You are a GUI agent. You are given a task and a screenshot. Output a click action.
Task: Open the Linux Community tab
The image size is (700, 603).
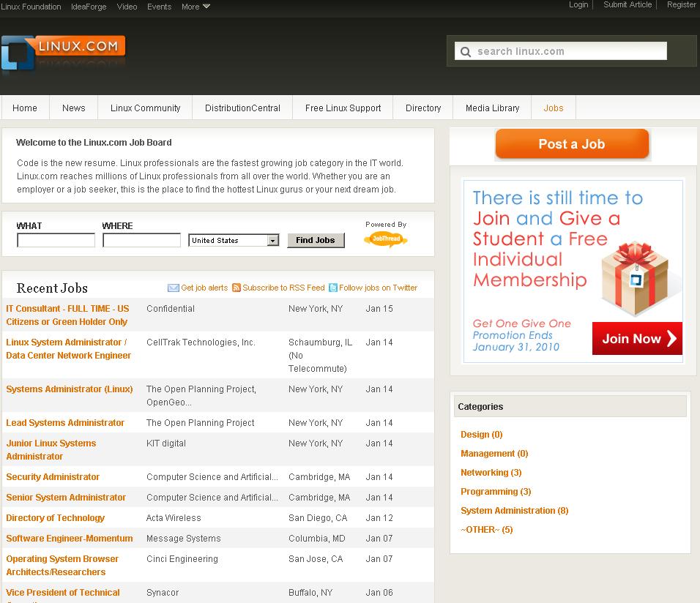146,108
